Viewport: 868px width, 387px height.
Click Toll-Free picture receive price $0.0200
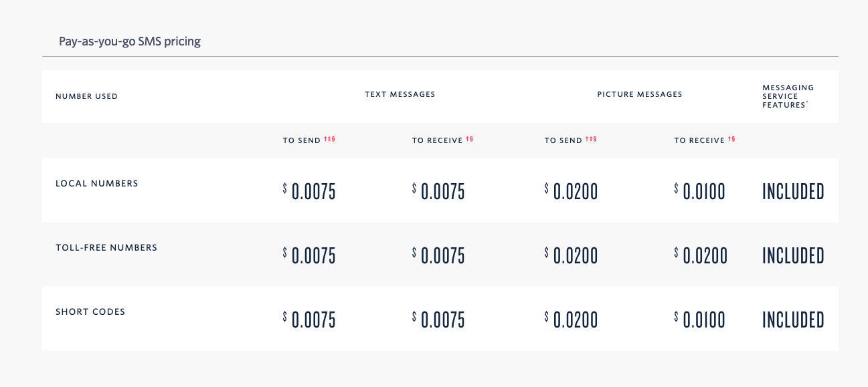[701, 255]
